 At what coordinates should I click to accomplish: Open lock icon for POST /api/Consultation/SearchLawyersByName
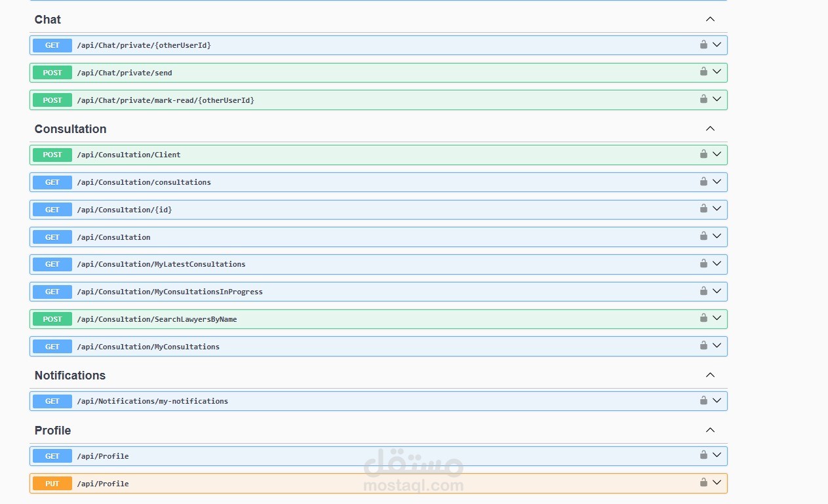coord(703,319)
